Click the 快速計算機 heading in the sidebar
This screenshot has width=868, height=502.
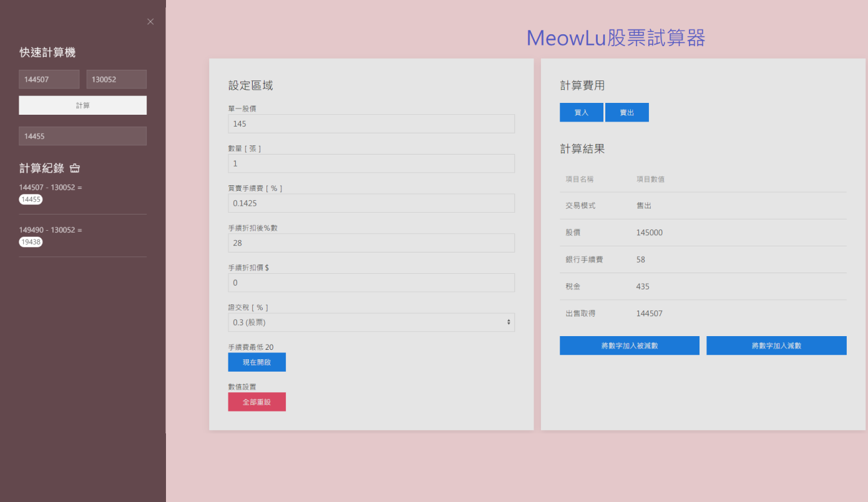(x=47, y=52)
